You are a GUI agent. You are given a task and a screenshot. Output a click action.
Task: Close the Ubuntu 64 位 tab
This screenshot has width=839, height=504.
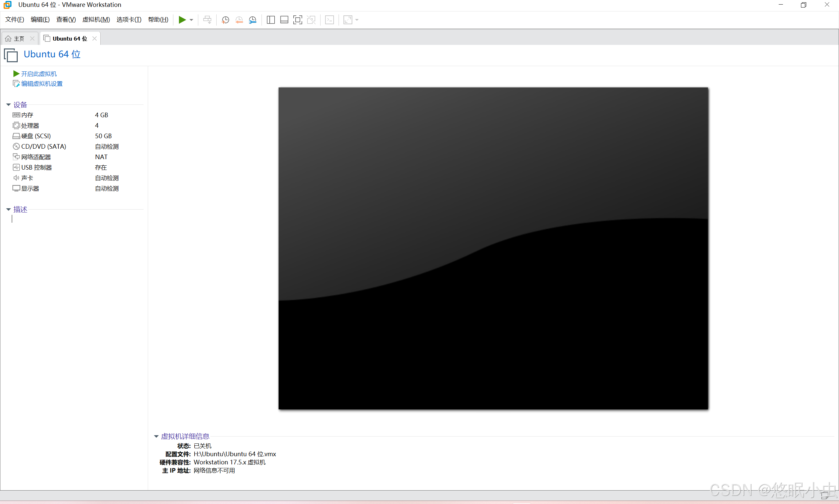click(94, 39)
